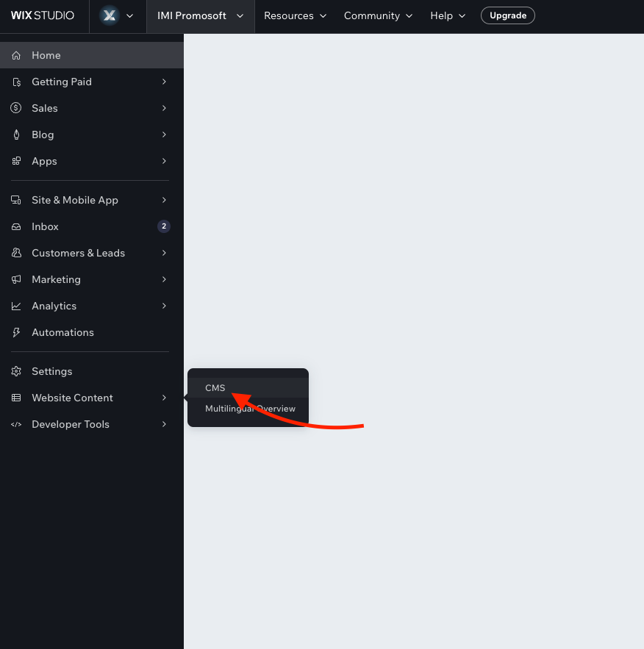Go to Home in the sidebar
Image resolution: width=644 pixels, height=649 pixels.
92,55
